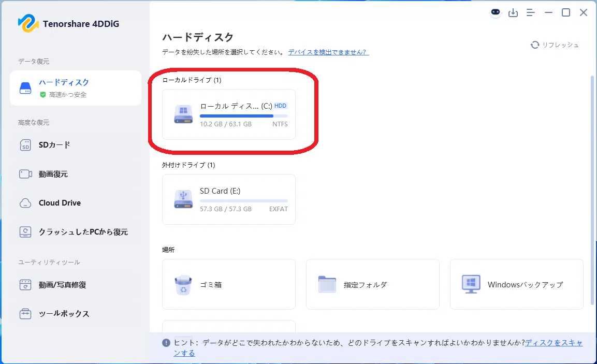Open the hamburger menu icon
This screenshot has height=364, width=597.
tap(530, 12)
